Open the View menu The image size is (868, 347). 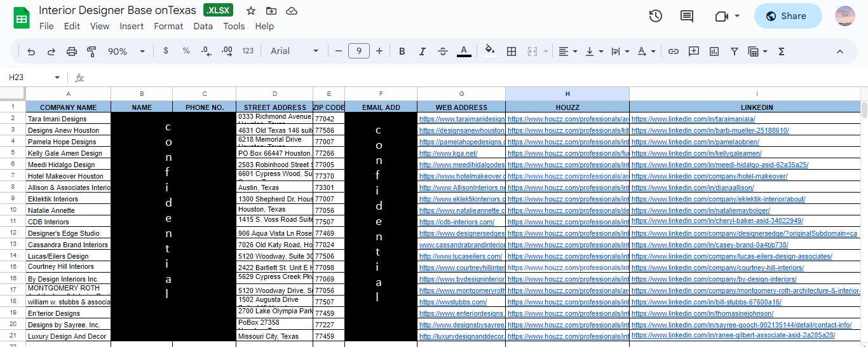click(x=100, y=26)
